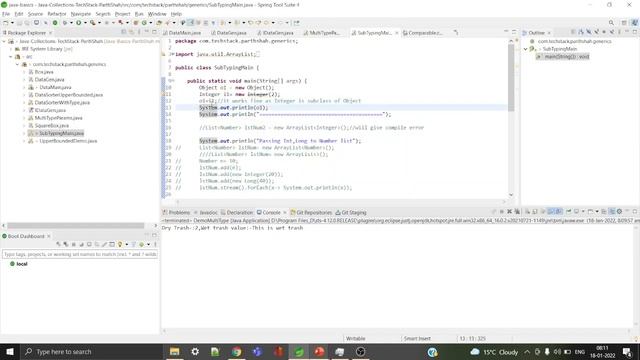Open Settings gear on the taskbar
640x360 pixels.
click(195, 351)
